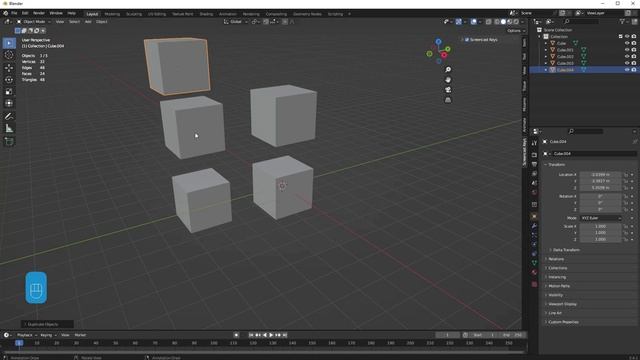Switch to the Shading workspace tab

click(206, 14)
